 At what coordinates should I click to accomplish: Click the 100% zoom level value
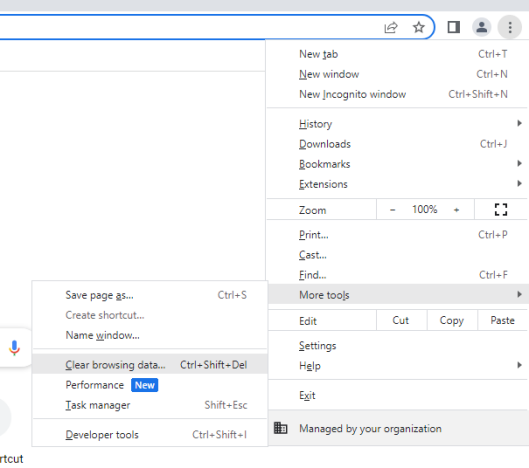pyautogui.click(x=424, y=210)
